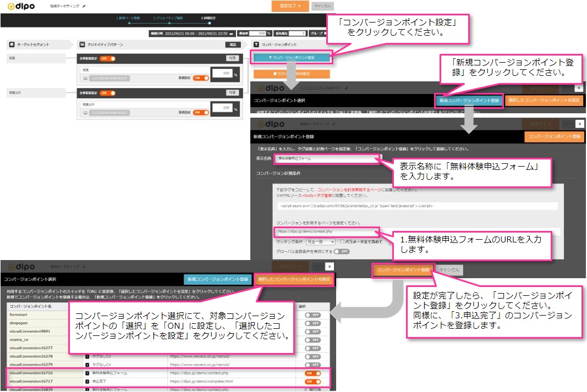This screenshot has height=392, width=587.
Task: Click 均等 button in second segment block
Action: pos(233,92)
